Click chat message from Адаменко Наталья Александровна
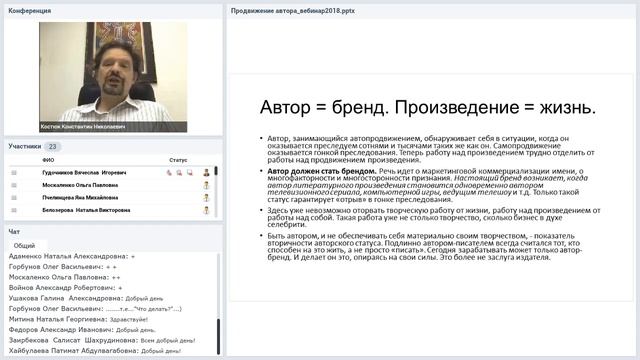 pos(72,256)
